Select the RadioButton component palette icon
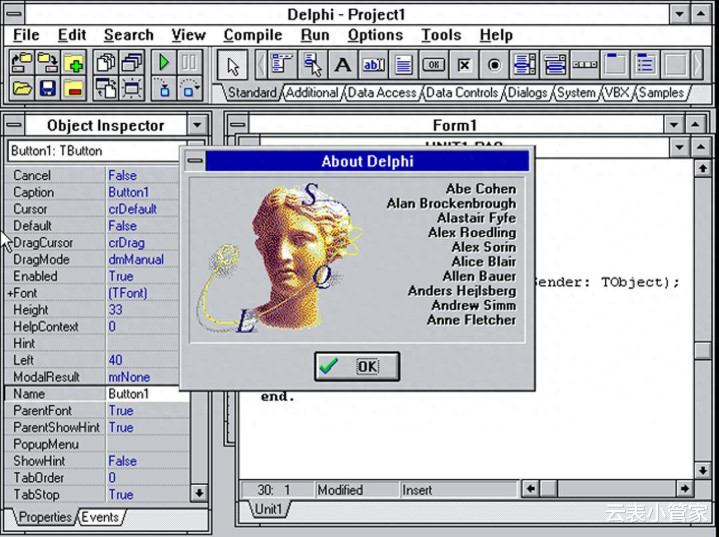This screenshot has height=537, width=719. 494,66
